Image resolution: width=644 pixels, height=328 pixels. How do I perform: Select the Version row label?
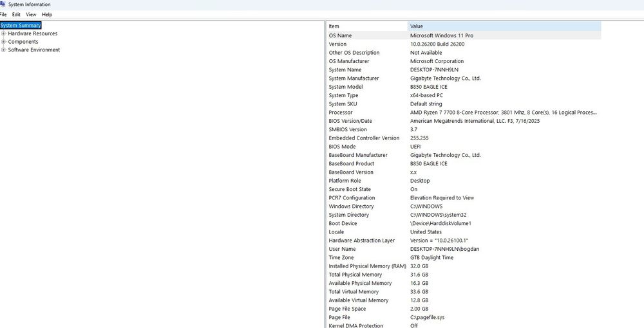[337, 44]
